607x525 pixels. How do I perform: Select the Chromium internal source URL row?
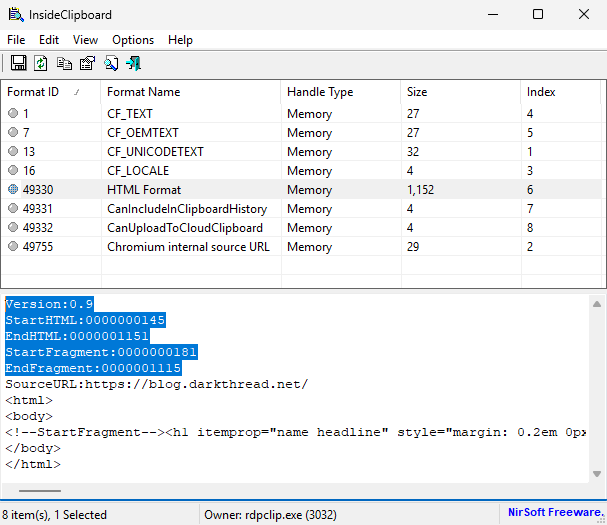(188, 247)
